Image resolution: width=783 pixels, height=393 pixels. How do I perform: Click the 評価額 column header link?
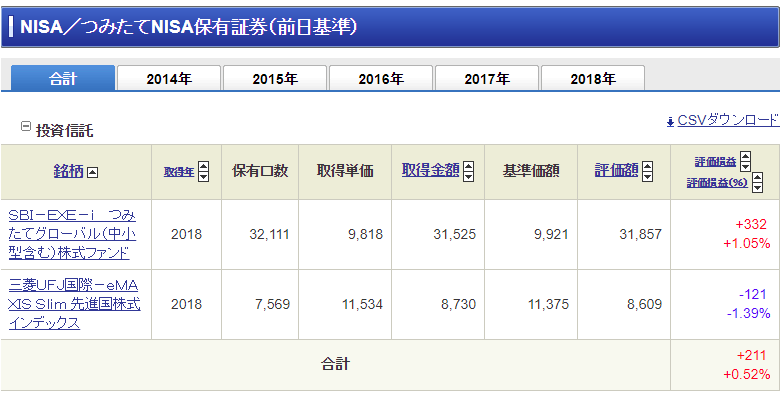click(616, 170)
